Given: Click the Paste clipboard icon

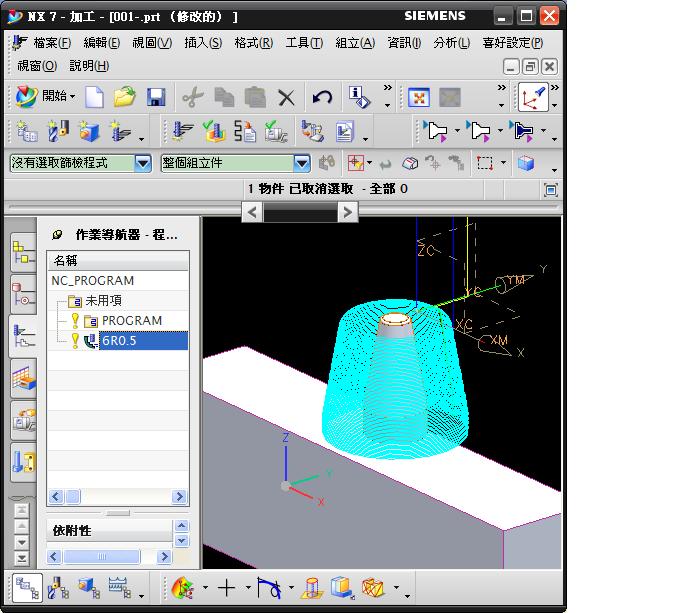Looking at the screenshot, I should tap(255, 97).
